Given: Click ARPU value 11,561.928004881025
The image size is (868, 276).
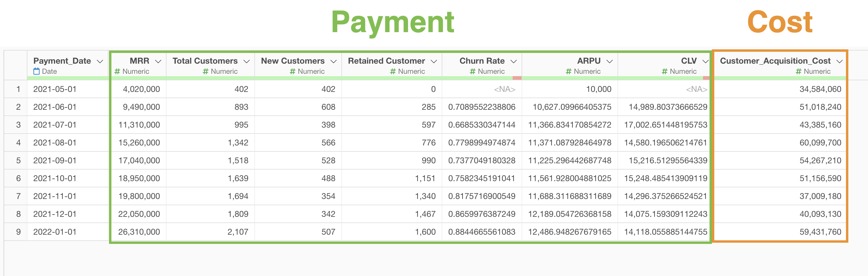Looking at the screenshot, I should click(x=570, y=178).
